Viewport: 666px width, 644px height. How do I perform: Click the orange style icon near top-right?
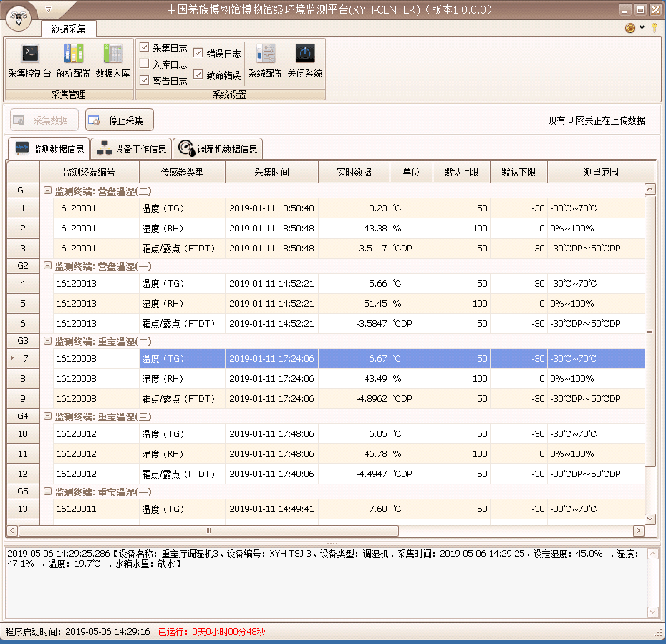(630, 28)
